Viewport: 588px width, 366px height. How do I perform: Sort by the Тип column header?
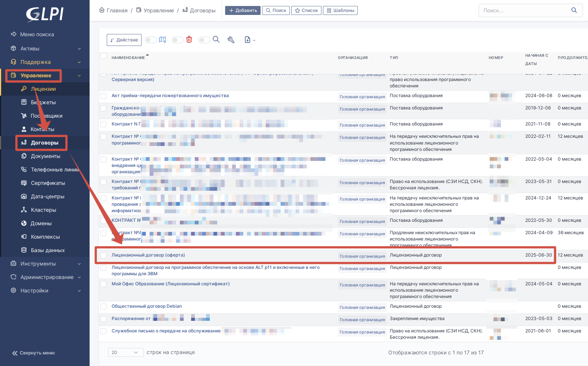(394, 58)
